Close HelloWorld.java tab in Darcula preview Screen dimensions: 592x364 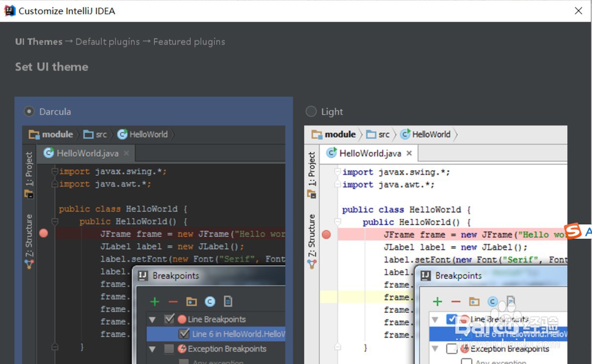126,153
